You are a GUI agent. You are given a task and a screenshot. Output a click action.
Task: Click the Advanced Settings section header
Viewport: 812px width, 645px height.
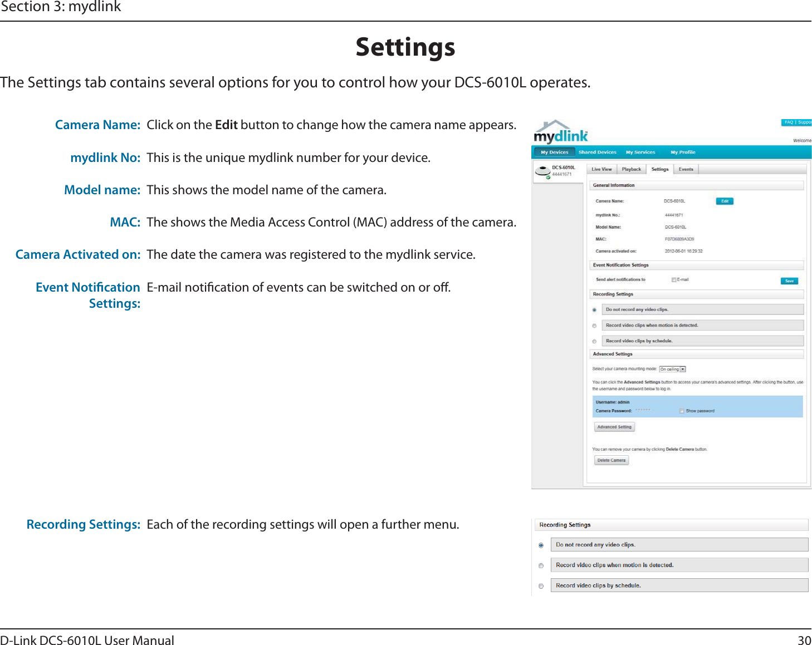[696, 354]
